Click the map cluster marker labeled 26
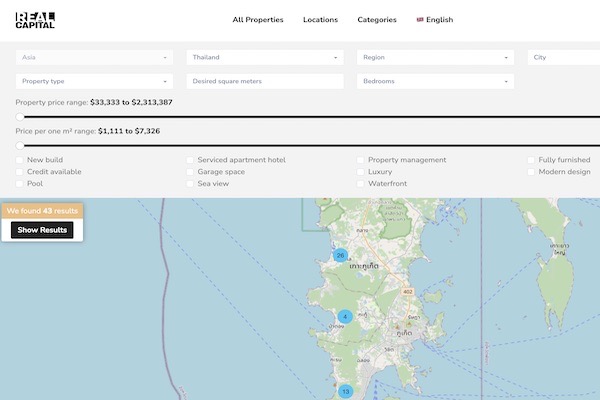600x400 pixels. tap(340, 255)
